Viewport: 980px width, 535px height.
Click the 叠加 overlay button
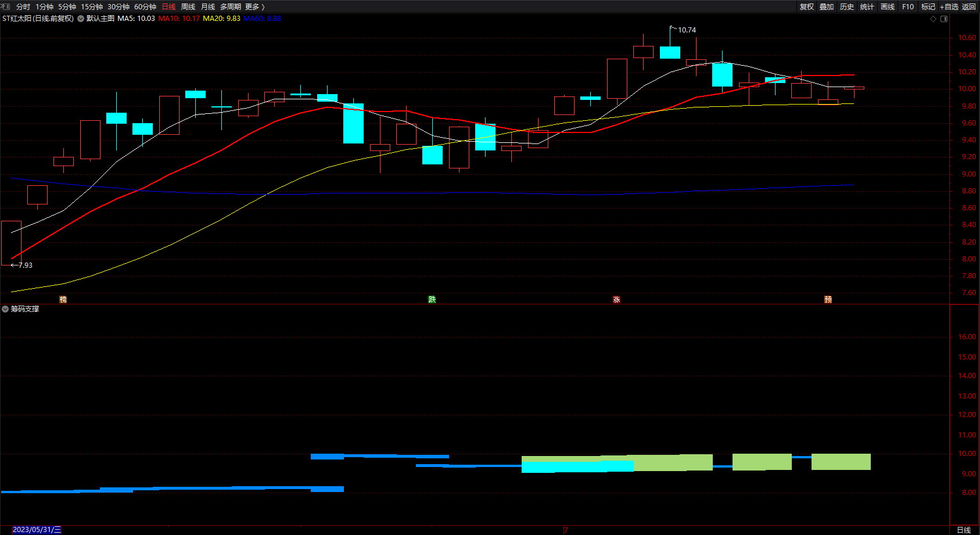pos(827,7)
